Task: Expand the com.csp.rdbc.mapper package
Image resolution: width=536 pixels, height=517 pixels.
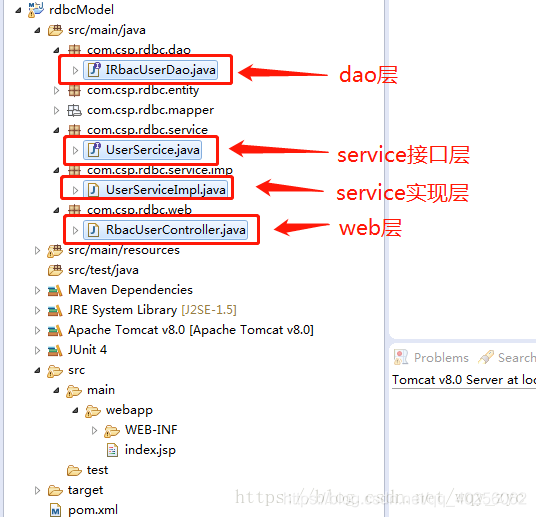Action: (x=56, y=110)
